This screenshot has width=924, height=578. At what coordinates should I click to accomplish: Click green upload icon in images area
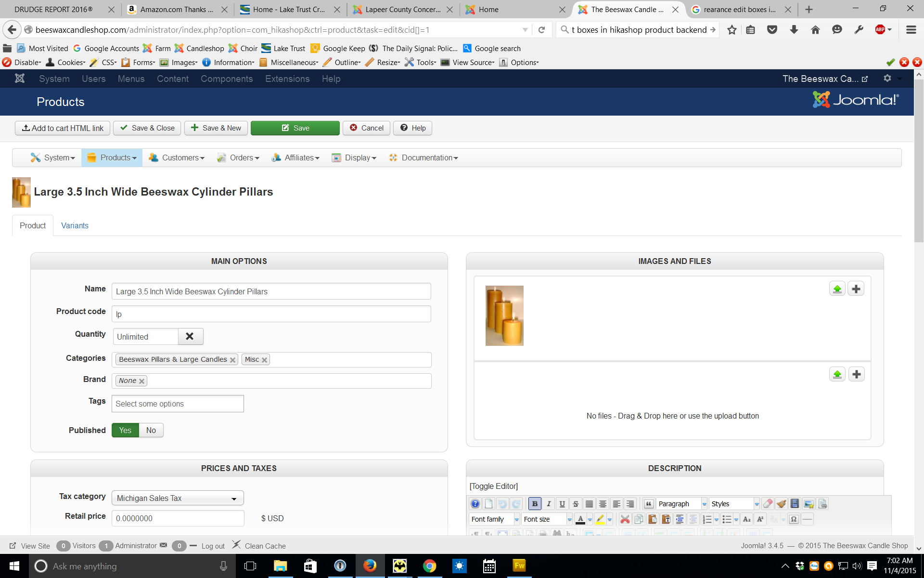[837, 289]
